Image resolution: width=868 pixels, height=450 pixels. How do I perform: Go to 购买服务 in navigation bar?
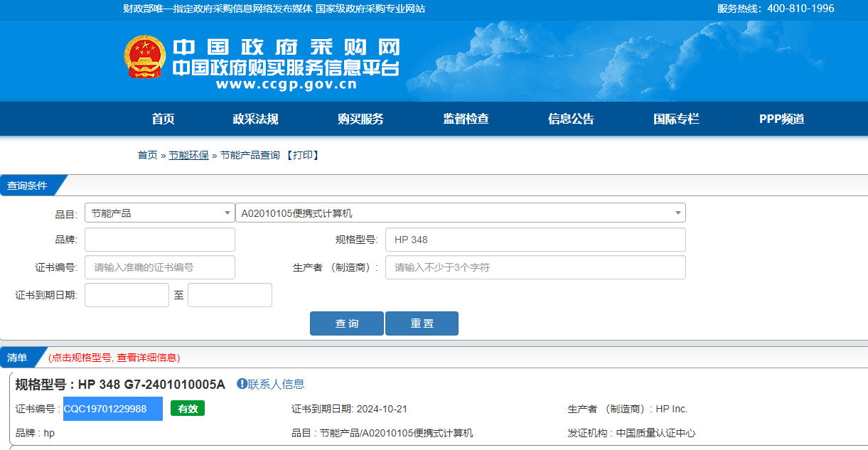tap(360, 119)
